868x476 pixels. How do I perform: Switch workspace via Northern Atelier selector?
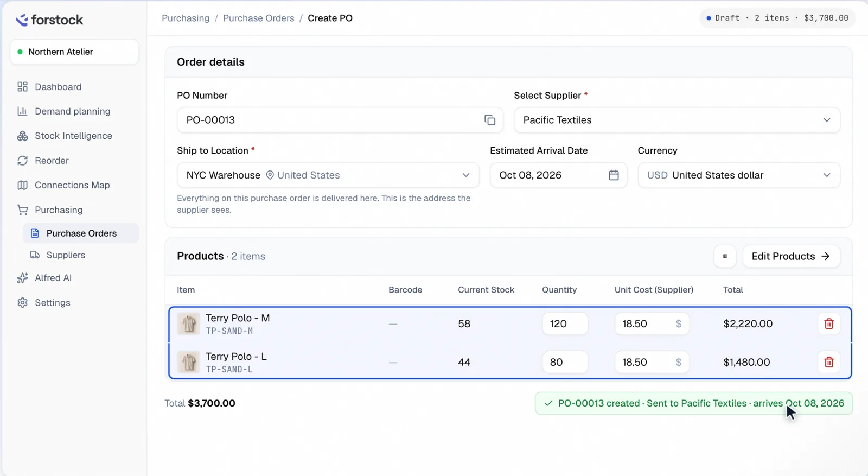click(74, 52)
